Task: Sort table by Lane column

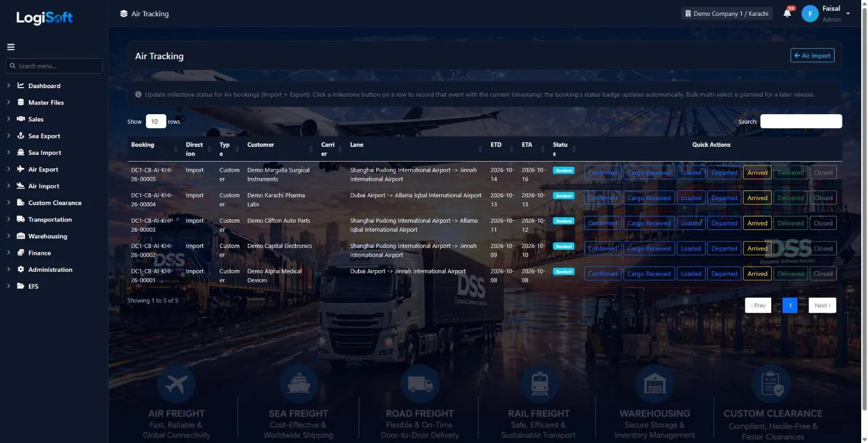Action: (x=417, y=149)
